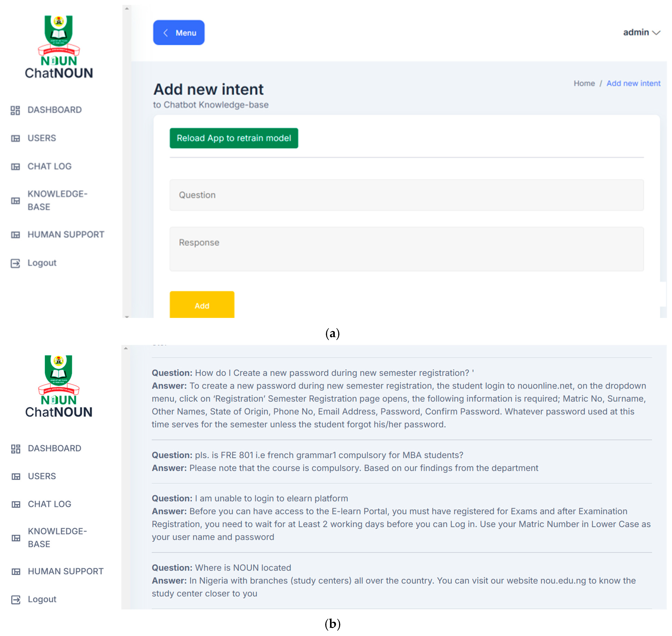
Task: Open HUMAN SUPPORT menu item in lower sidebar
Action: [x=65, y=571]
